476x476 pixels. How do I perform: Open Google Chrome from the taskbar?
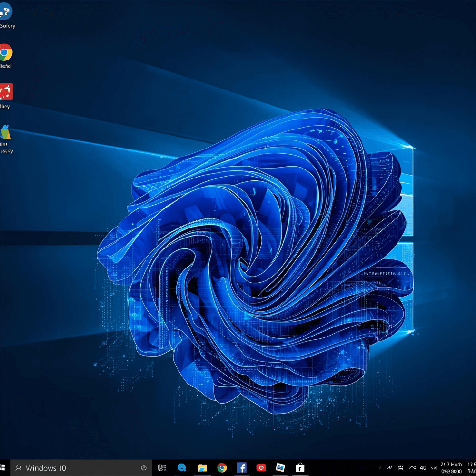tap(222, 468)
